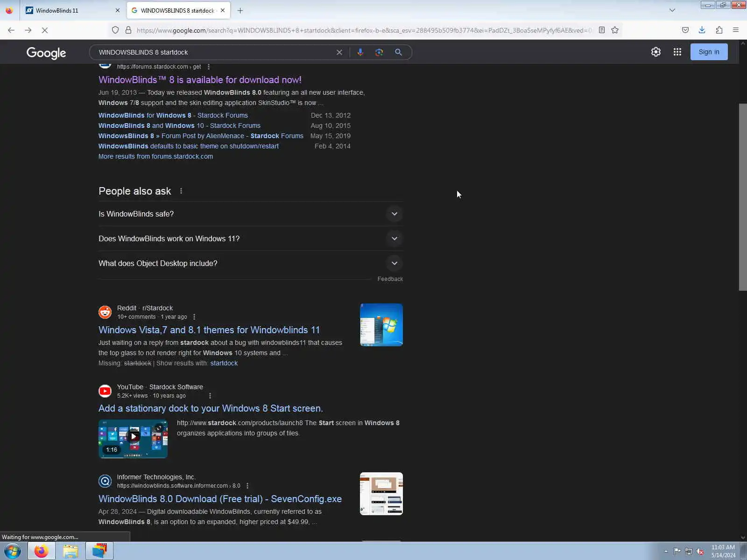
Task: Close the WINDOWSBLINDS 8 startdock tab
Action: [223, 10]
